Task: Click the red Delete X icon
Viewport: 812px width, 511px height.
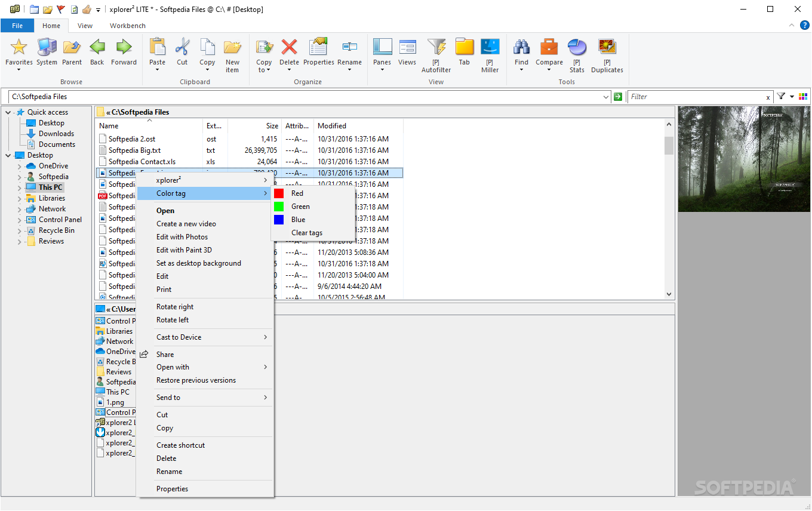Action: 289,47
